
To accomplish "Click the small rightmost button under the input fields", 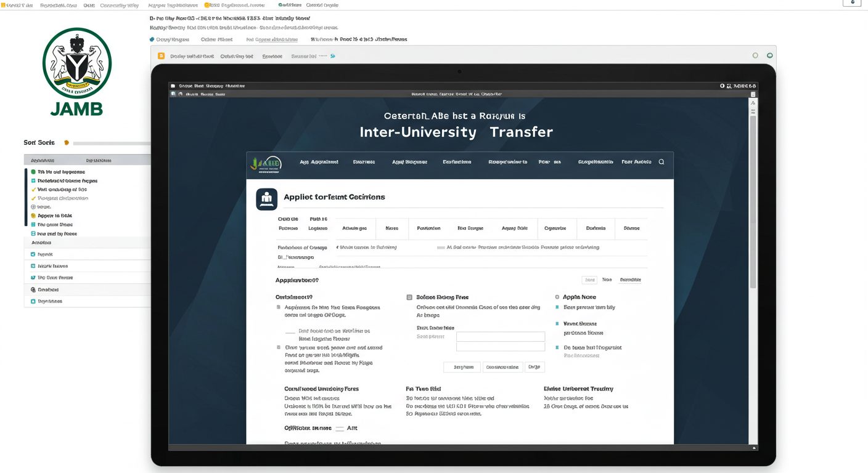I will point(534,367).
